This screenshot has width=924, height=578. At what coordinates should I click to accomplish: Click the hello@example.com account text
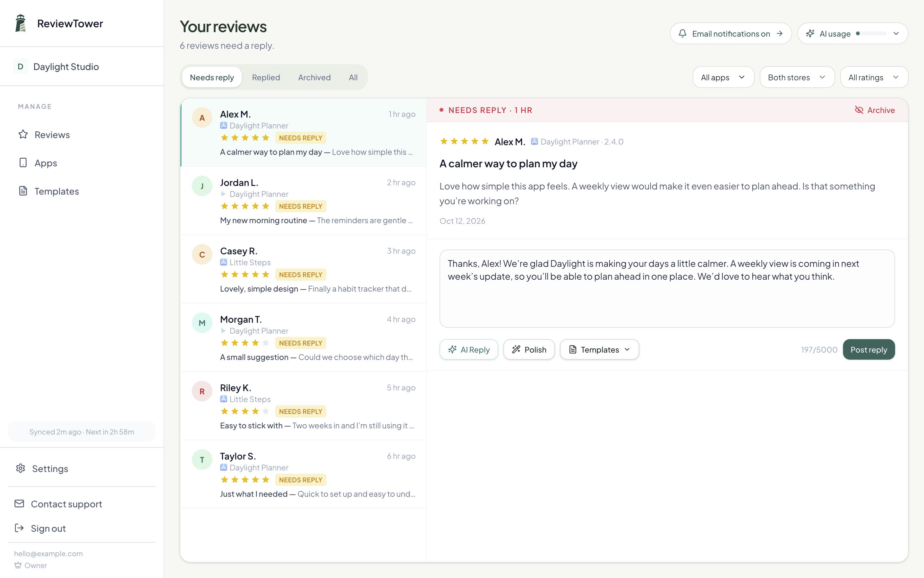pos(48,554)
